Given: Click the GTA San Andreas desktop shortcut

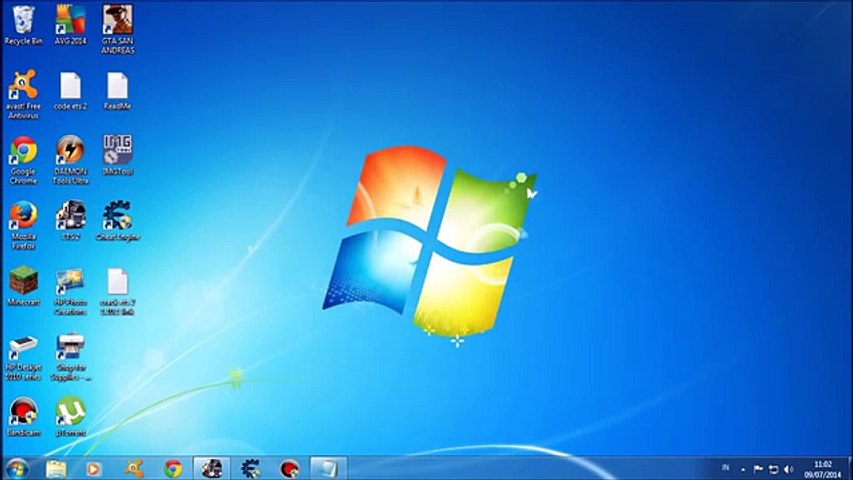Looking at the screenshot, I should pos(118,29).
